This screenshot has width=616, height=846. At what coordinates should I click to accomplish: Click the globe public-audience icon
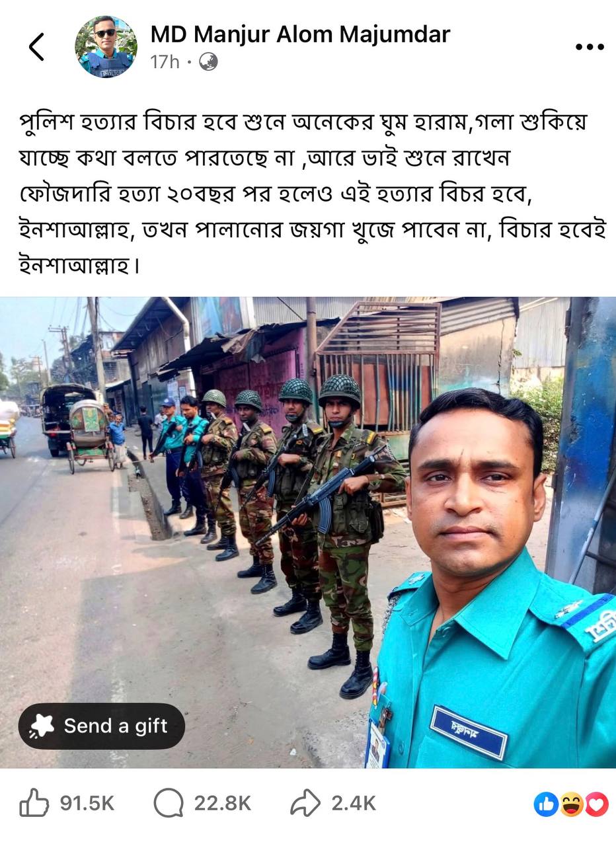click(x=208, y=62)
